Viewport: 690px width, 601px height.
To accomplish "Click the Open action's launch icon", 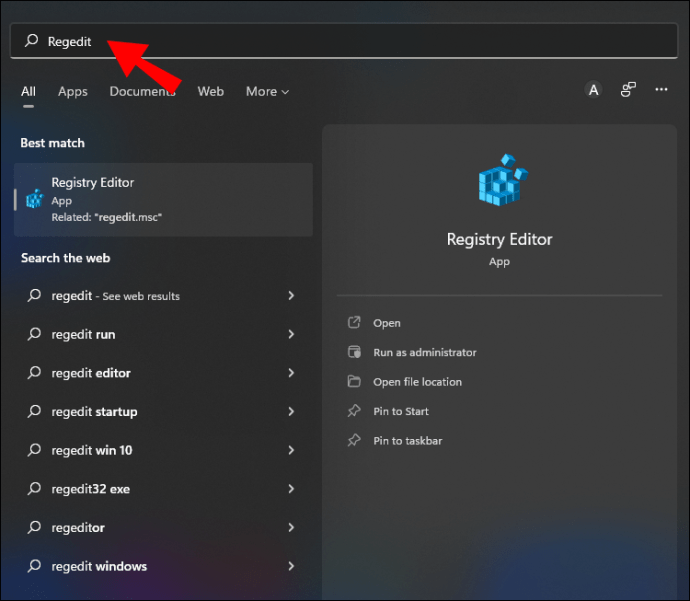I will tap(354, 322).
